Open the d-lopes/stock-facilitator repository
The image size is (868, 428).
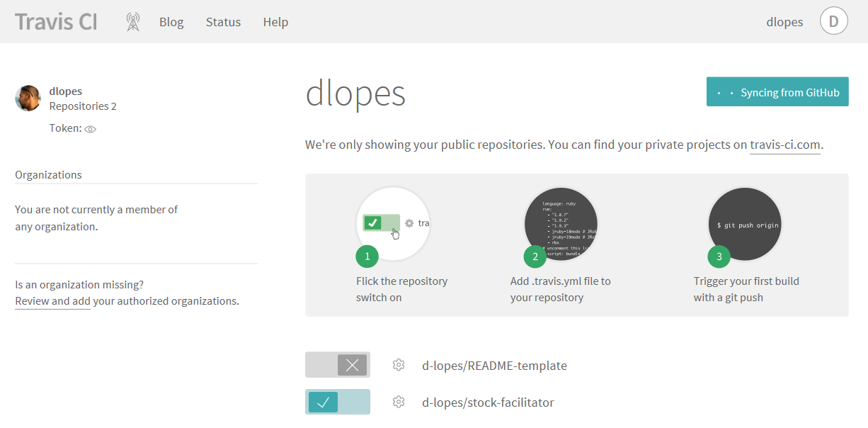tap(488, 402)
